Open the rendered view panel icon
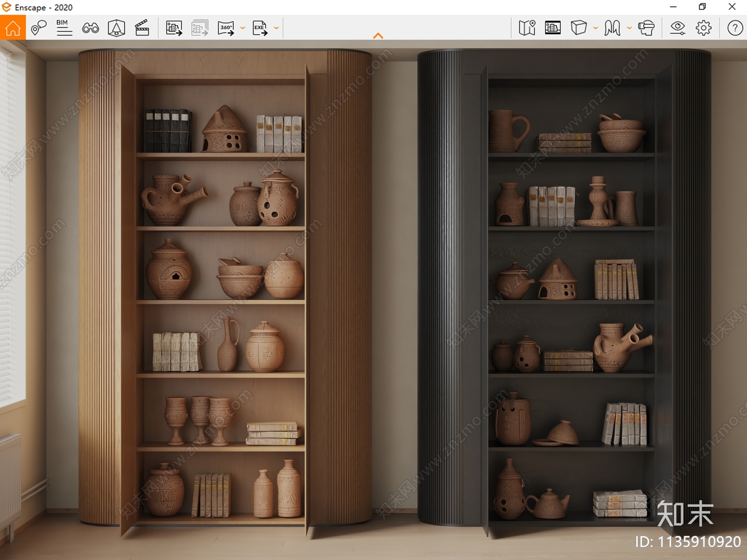This screenshot has width=747, height=560. tap(553, 28)
